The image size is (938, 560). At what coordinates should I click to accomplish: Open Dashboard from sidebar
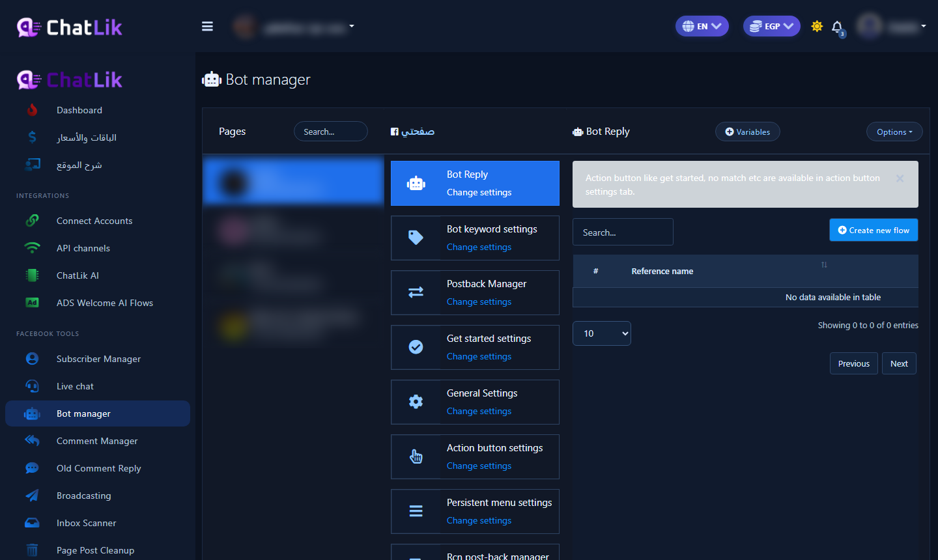coord(79,110)
